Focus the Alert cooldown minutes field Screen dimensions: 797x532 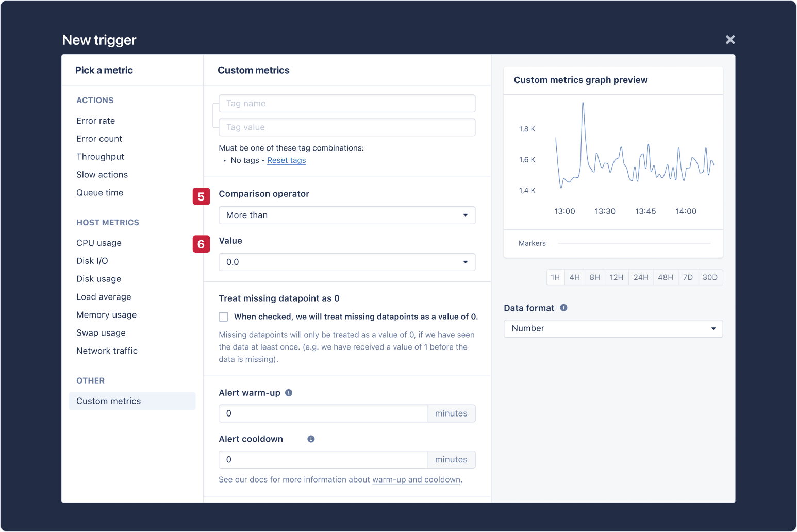[x=323, y=460]
